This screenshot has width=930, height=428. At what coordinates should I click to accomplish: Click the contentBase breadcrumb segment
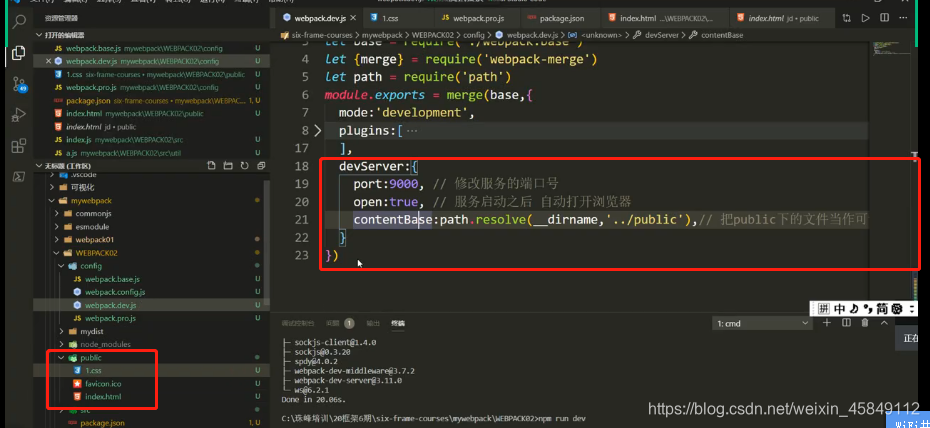[x=722, y=35]
